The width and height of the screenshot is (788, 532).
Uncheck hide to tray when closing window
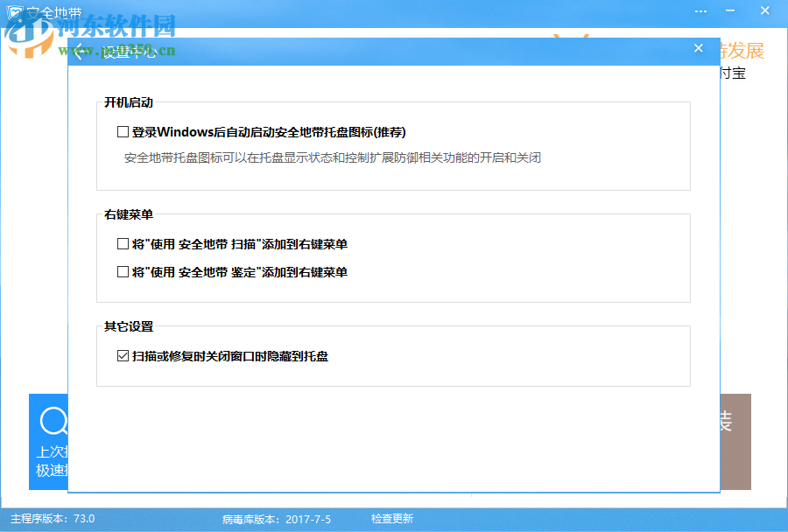pyautogui.click(x=123, y=355)
